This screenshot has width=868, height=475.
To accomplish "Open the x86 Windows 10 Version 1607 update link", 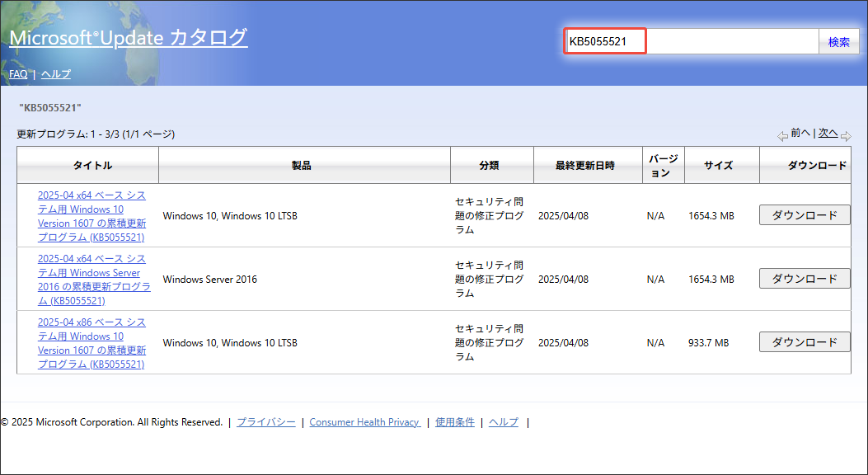I will tap(91, 343).
